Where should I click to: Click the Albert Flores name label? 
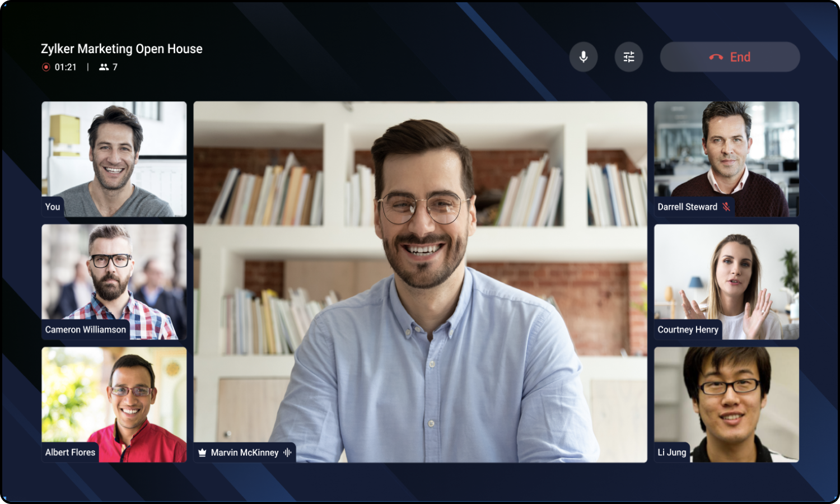pyautogui.click(x=70, y=452)
